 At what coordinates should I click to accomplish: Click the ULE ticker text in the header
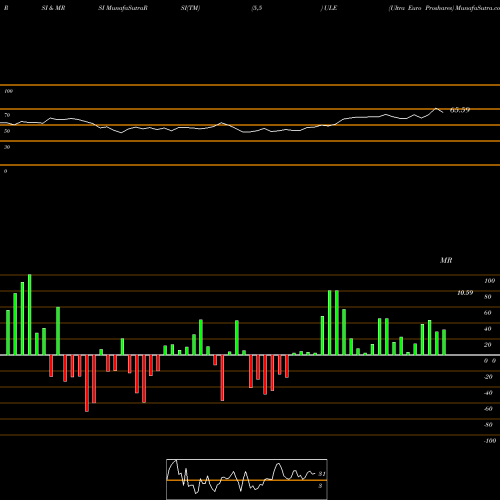point(330,8)
